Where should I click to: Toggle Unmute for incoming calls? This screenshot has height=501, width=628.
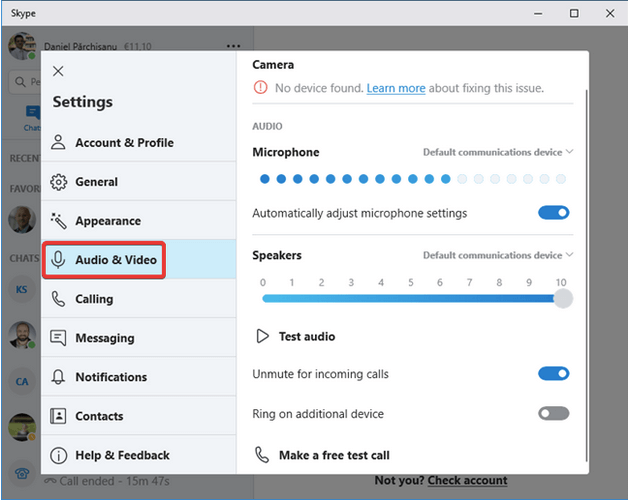[x=554, y=374]
